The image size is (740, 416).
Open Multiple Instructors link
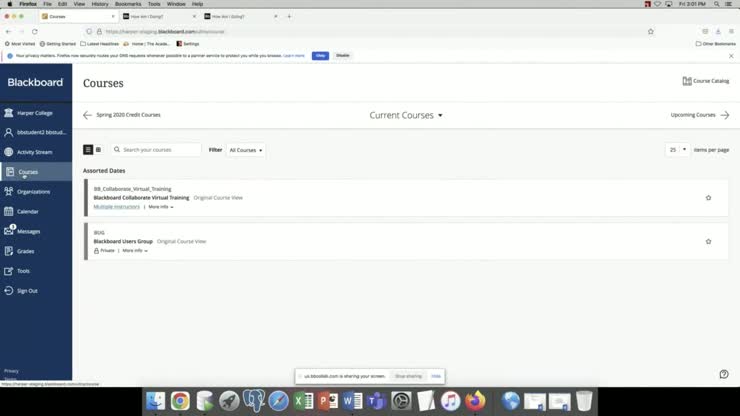click(x=117, y=207)
